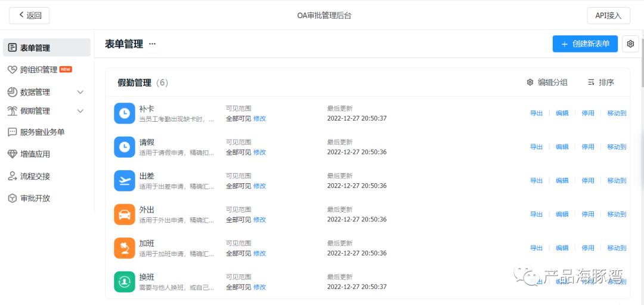
Task: Click the 表单管理 sidebar icon
Action: pyautogui.click(x=13, y=48)
